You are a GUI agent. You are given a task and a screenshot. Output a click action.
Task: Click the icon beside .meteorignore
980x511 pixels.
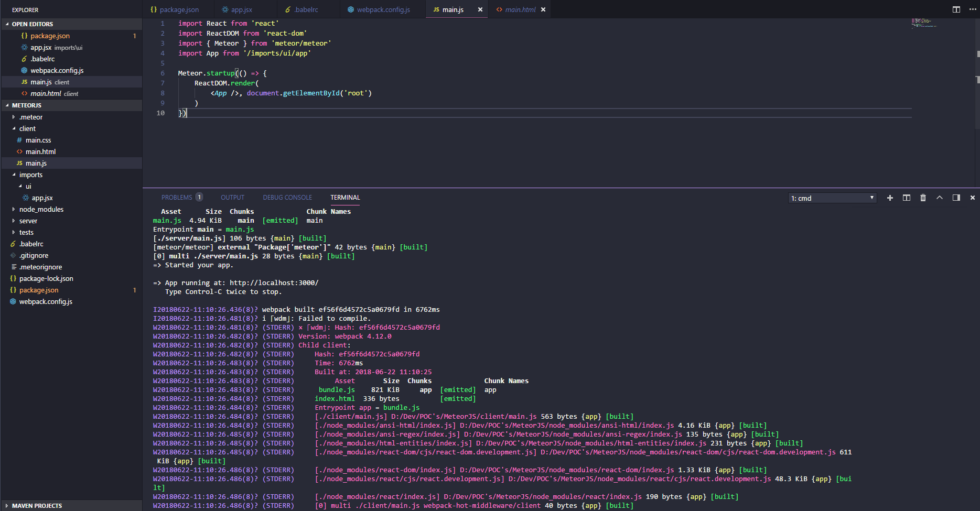13,267
